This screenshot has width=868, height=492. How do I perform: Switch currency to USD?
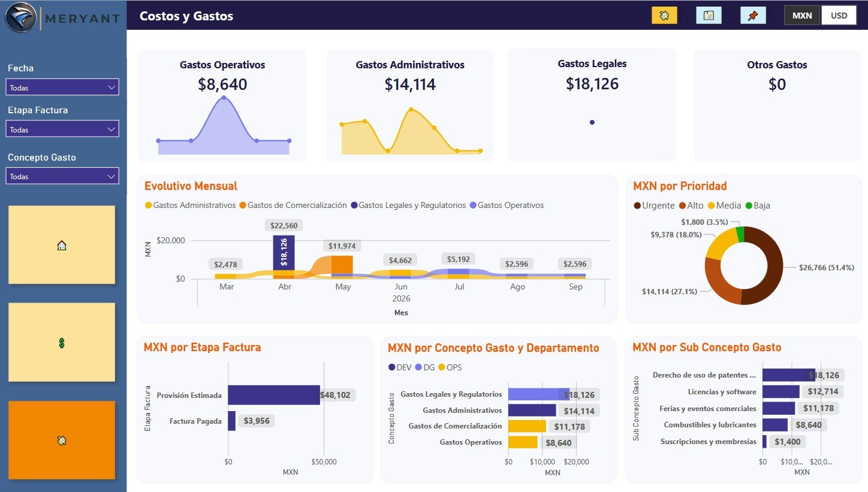point(839,16)
